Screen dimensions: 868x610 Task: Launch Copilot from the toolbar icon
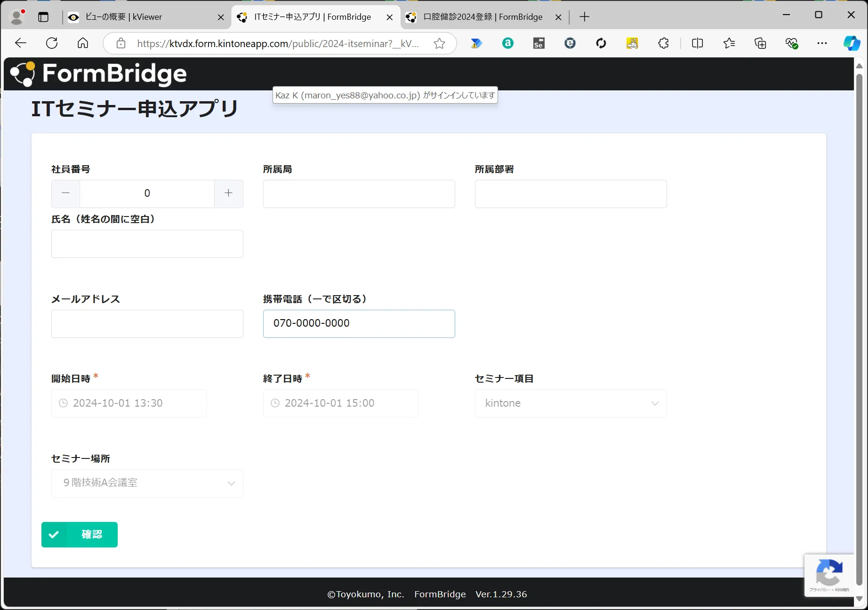851,43
